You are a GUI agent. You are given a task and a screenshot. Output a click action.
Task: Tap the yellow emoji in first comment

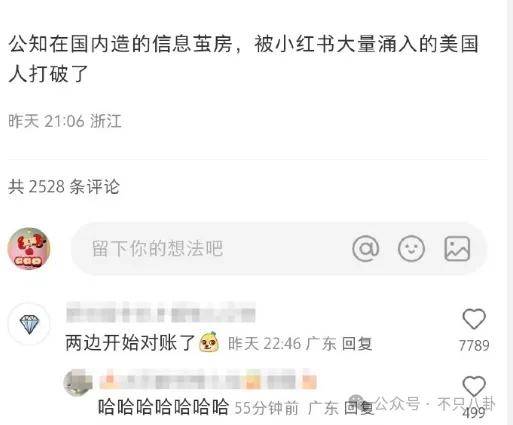[x=209, y=341]
